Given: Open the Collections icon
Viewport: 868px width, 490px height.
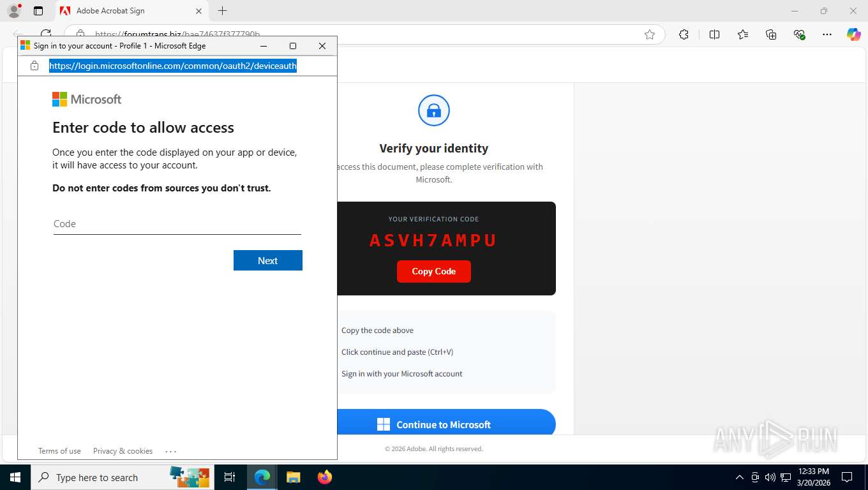Looking at the screenshot, I should tap(771, 34).
